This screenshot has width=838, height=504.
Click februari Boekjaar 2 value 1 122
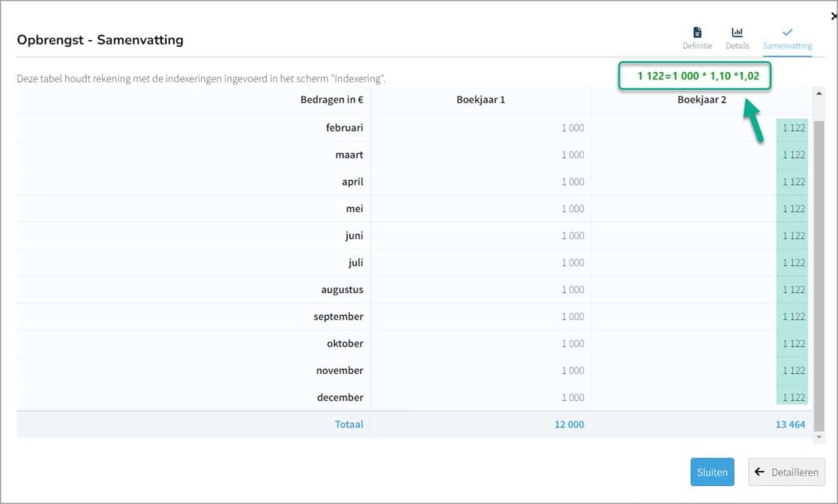tap(794, 128)
